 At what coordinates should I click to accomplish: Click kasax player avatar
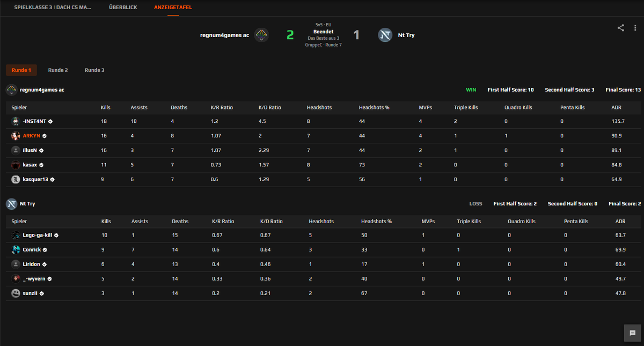pos(16,165)
